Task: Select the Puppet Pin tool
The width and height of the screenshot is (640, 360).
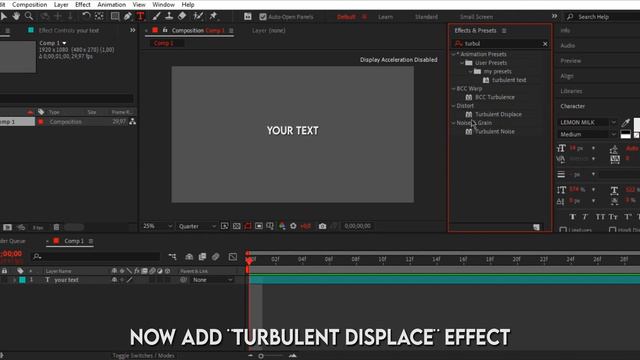Action: point(213,16)
